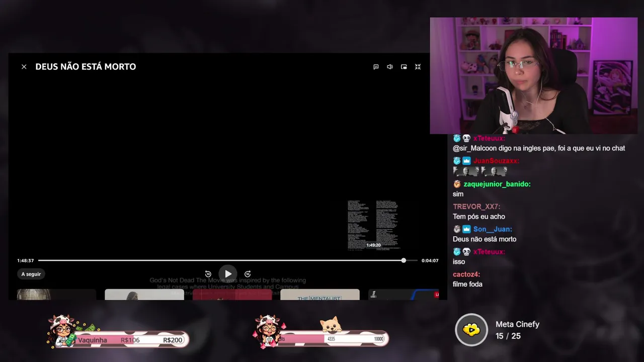This screenshot has height=362, width=644.
Task: Click username cactoz4 in chat
Action: [x=466, y=275]
